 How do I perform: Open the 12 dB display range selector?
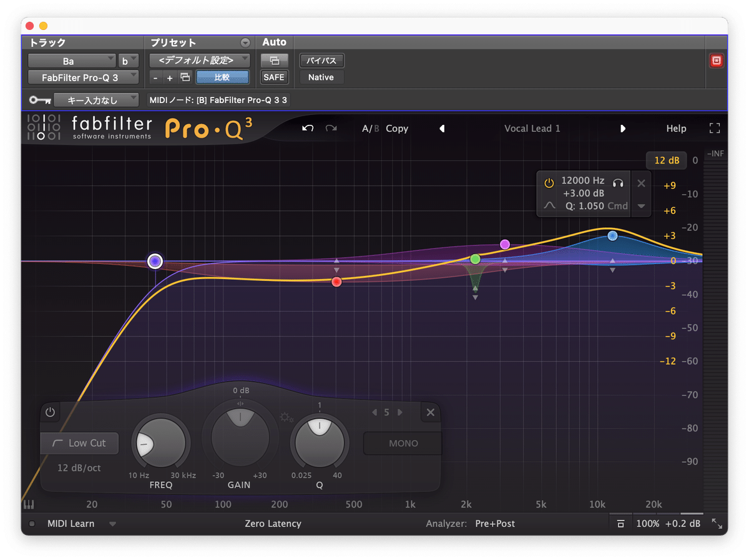tap(667, 160)
